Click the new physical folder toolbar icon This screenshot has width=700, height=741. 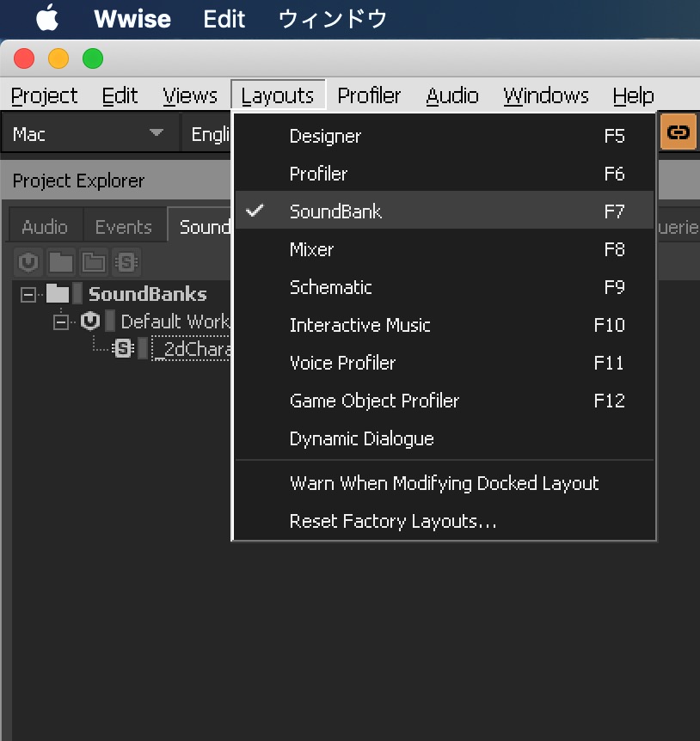tap(61, 262)
